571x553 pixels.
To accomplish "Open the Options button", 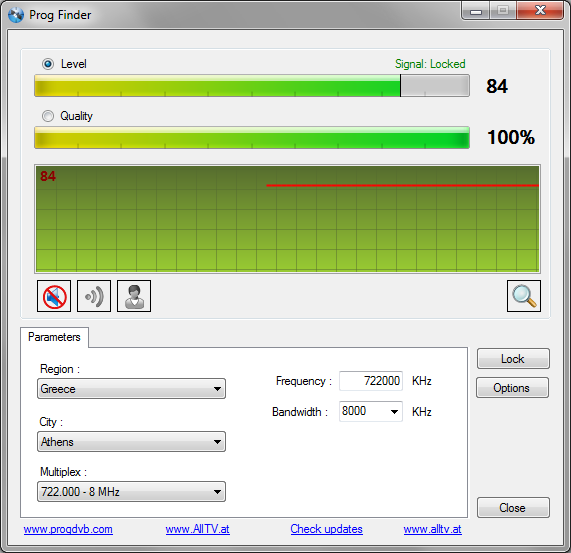I will point(512,388).
